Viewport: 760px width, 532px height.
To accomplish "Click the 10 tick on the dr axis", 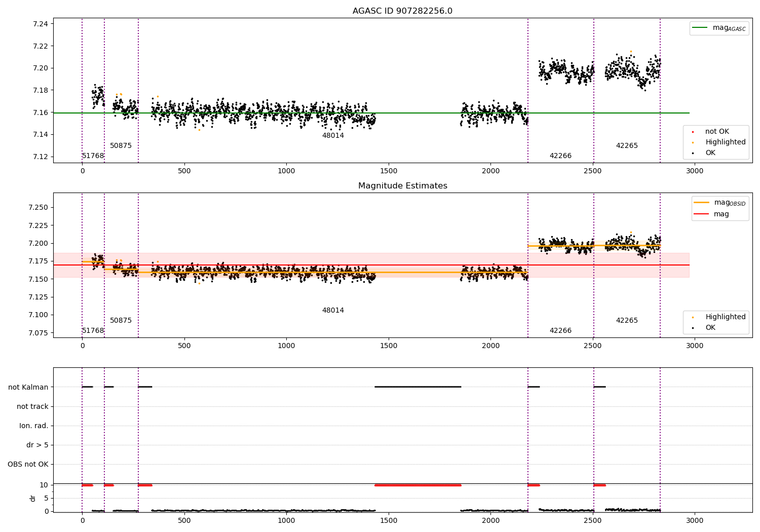I will 44,485.
